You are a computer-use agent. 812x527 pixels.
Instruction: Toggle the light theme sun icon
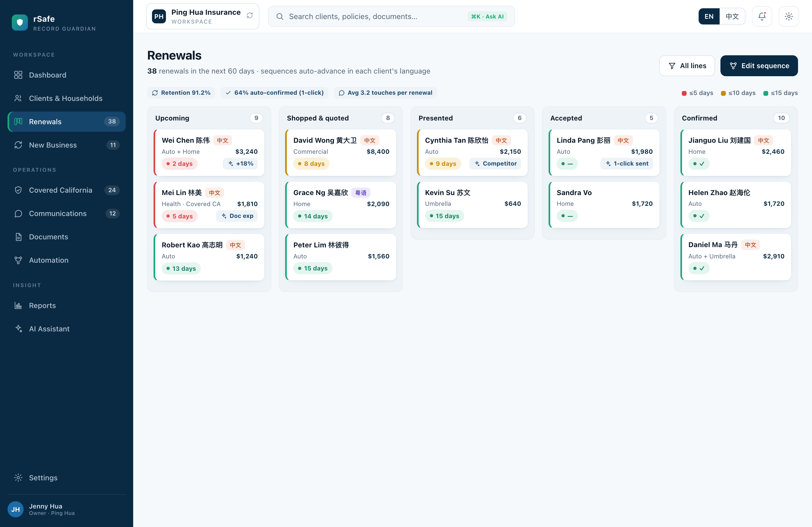click(789, 16)
